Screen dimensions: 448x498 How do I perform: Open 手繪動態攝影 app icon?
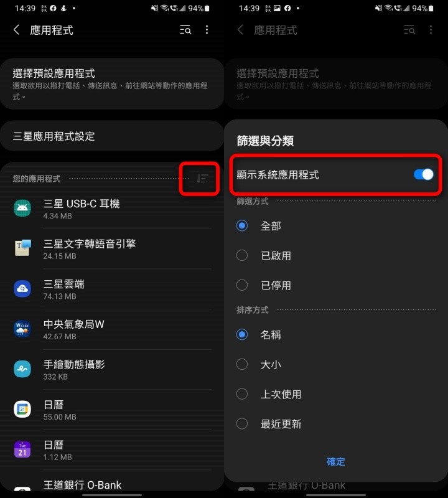22,369
